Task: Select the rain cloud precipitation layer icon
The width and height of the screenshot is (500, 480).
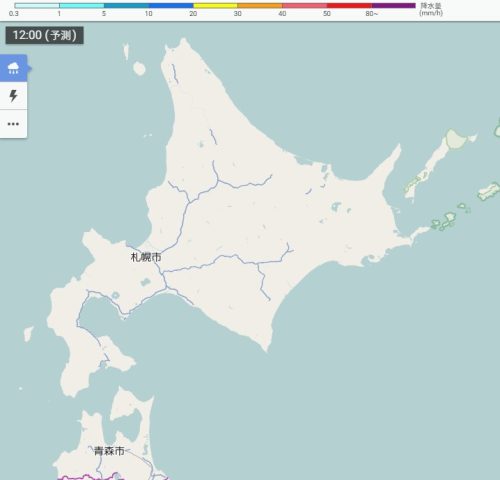Action: (13, 68)
